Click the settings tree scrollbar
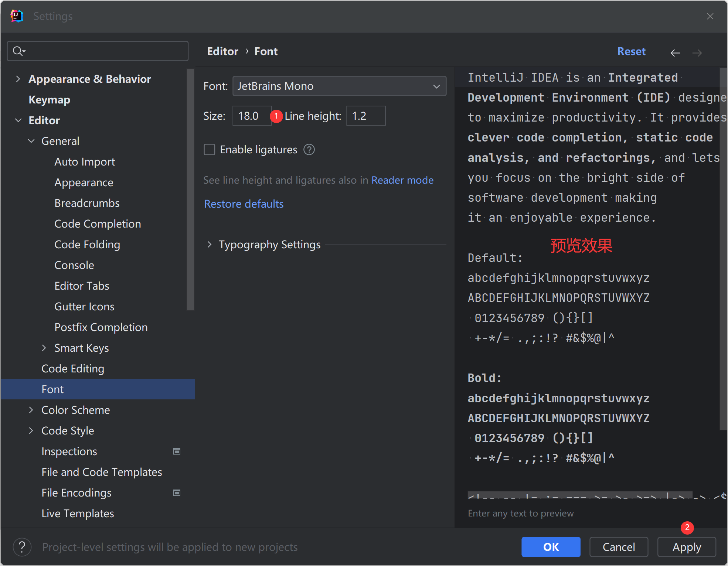This screenshot has width=728, height=566. [191, 190]
